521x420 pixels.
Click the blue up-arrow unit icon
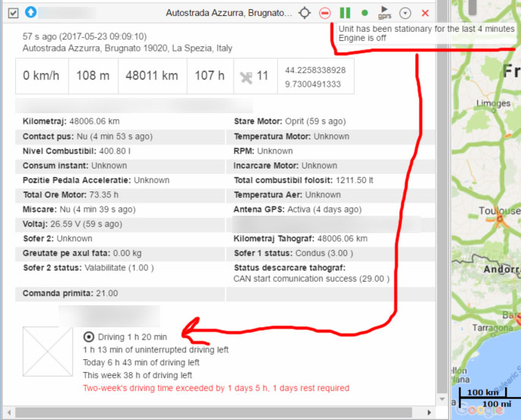[30, 13]
